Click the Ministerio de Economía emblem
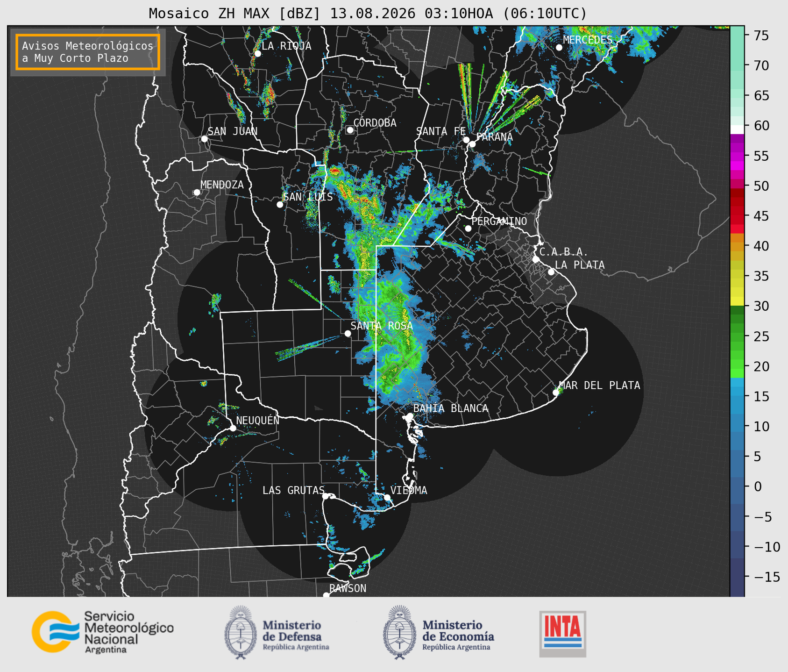The image size is (788, 672). click(399, 632)
